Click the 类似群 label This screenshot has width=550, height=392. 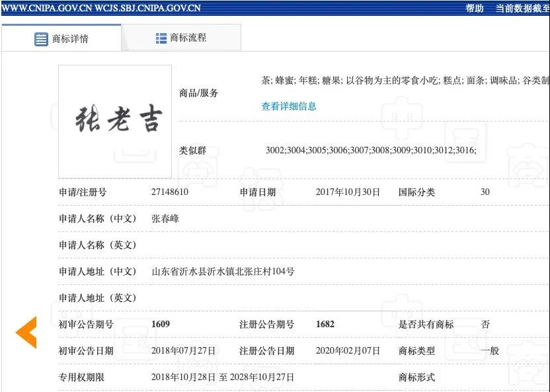[x=192, y=151]
